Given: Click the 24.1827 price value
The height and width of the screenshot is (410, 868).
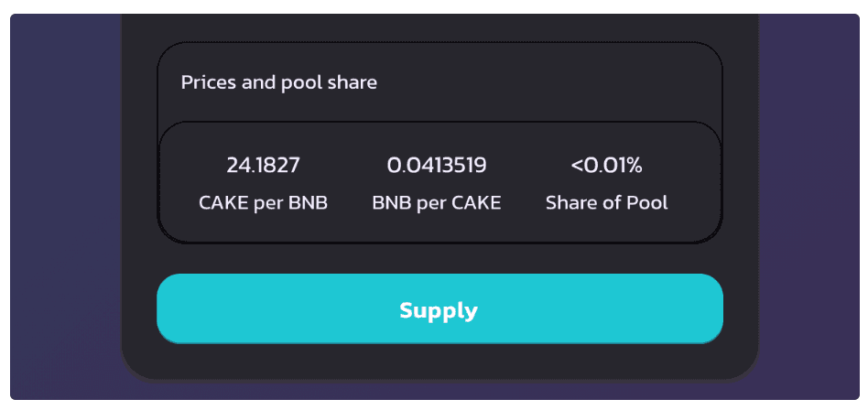Looking at the screenshot, I should click(x=263, y=166).
